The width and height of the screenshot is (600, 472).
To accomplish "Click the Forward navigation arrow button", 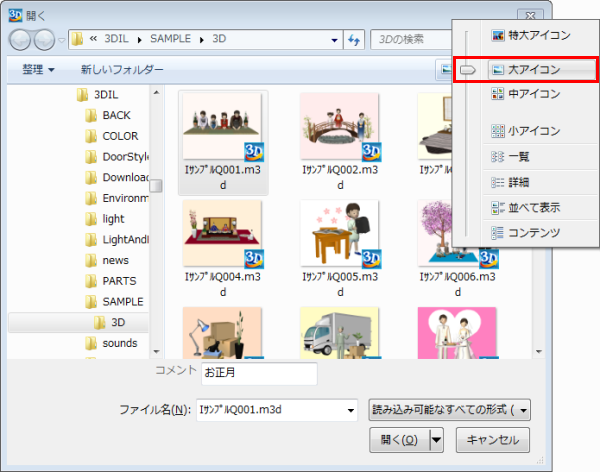I will pyautogui.click(x=44, y=39).
